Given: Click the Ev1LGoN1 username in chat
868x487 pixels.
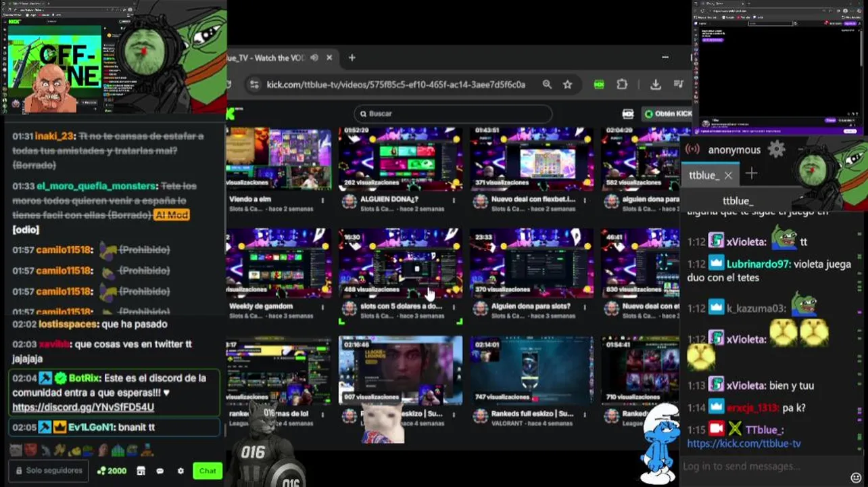Looking at the screenshot, I should click(x=93, y=427).
